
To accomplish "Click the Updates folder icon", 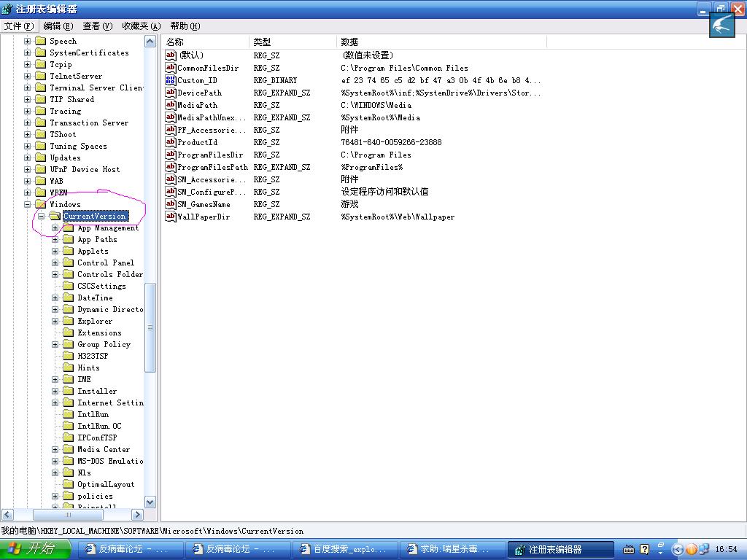I will click(x=41, y=157).
